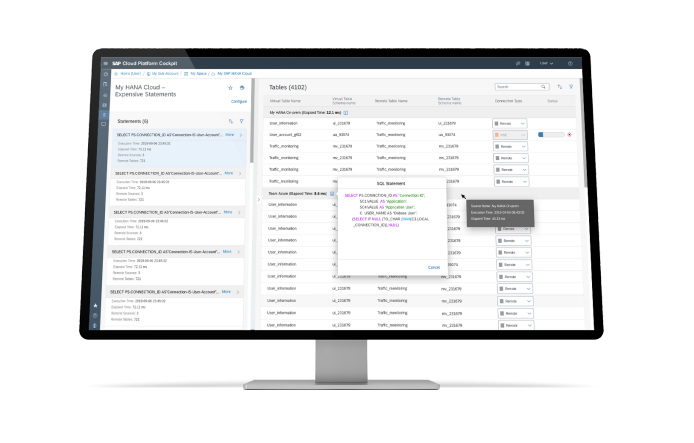Click Cancel in the SQL Statement dialog
This screenshot has height=443, width=694.
pos(434,267)
